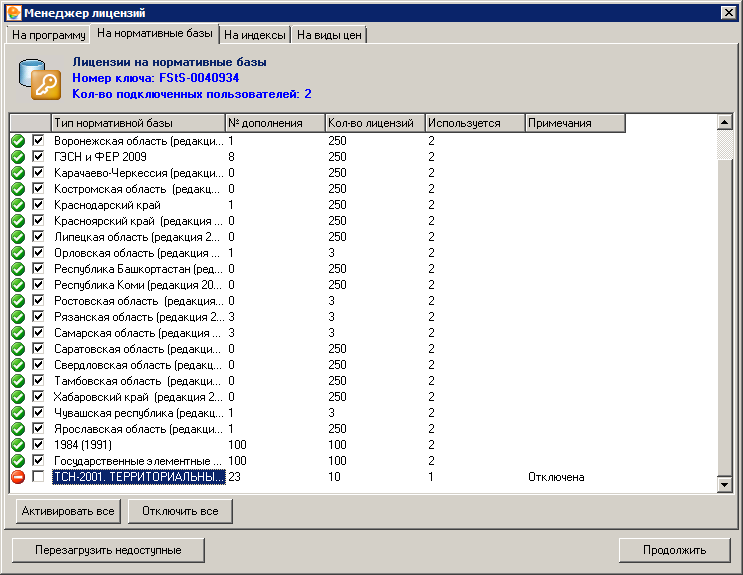Click the red disabled icon for ТСН-2001
The width and height of the screenshot is (743, 575).
tap(18, 477)
